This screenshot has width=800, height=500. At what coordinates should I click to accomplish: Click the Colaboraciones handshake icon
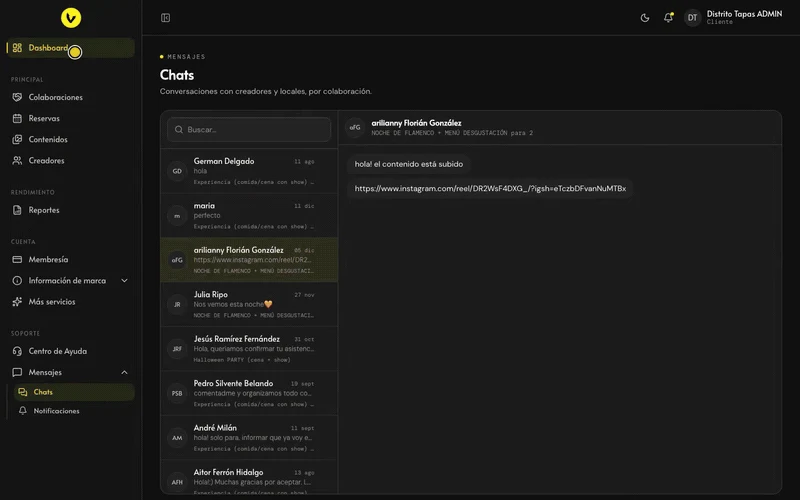coord(17,97)
